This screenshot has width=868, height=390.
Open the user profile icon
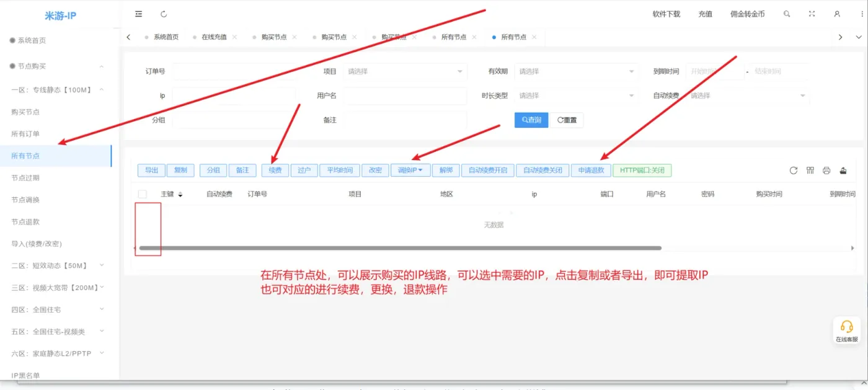pos(837,14)
